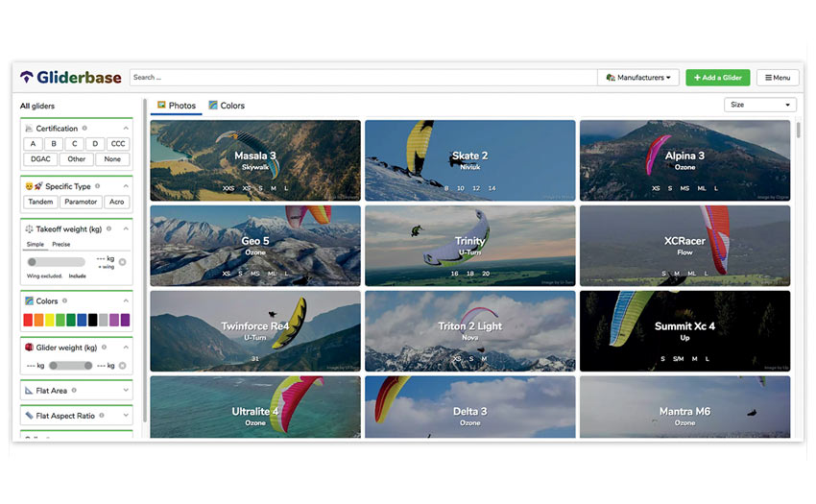
Task: Open the Alpina 3 Ozone card
Action: click(684, 160)
